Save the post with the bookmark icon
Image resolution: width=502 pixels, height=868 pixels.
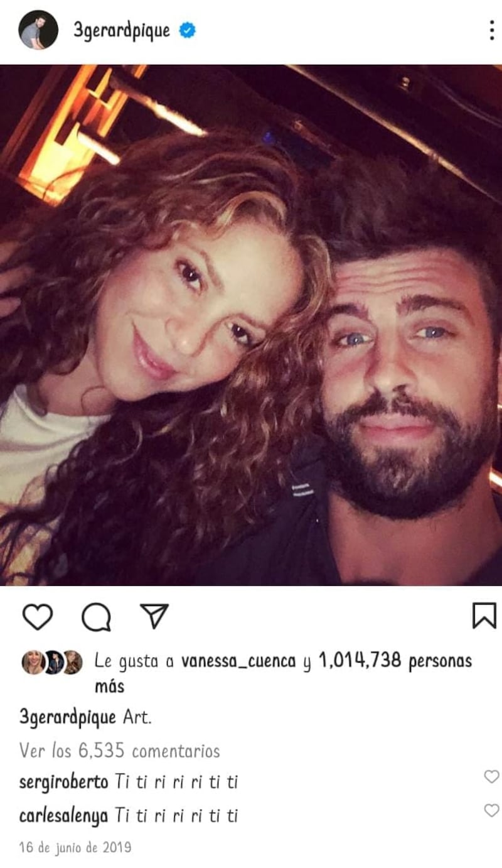click(x=484, y=616)
